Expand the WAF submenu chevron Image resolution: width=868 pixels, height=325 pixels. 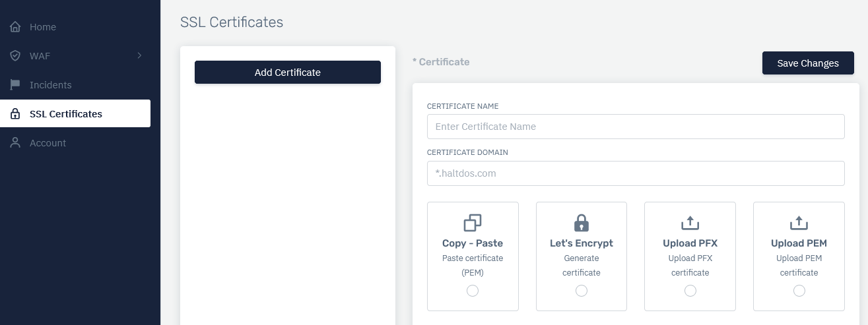coord(139,56)
